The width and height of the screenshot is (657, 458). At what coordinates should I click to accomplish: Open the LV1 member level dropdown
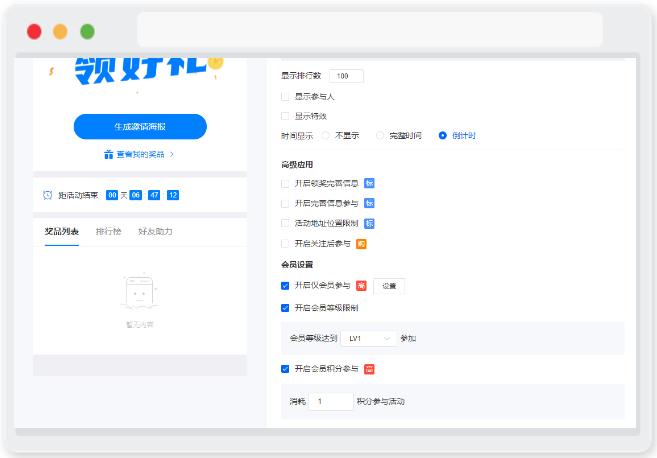click(x=368, y=339)
